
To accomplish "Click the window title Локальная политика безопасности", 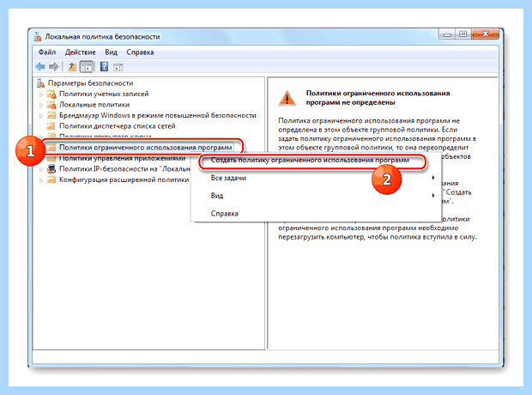I will (102, 37).
